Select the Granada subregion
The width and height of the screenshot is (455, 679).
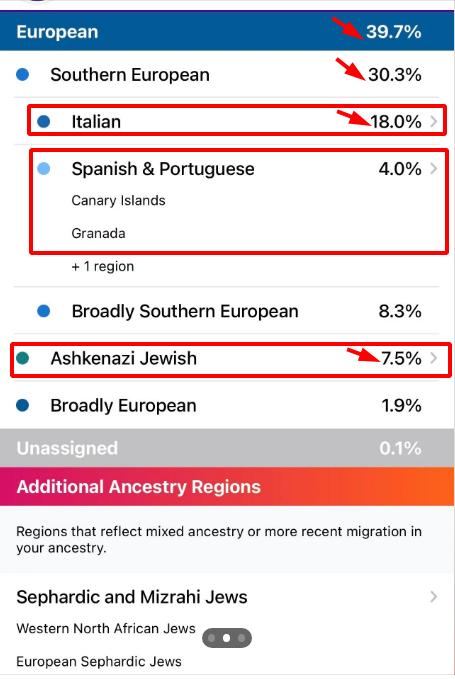(x=98, y=233)
